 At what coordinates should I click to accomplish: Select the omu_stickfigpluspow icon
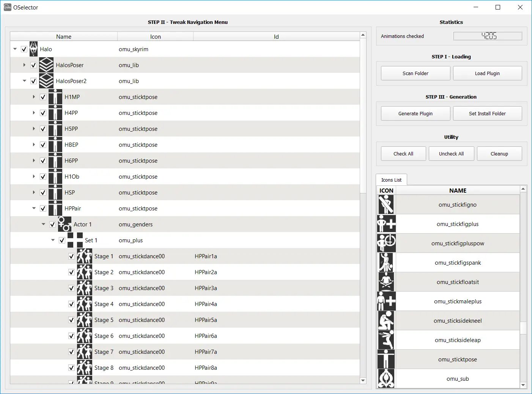[386, 243]
